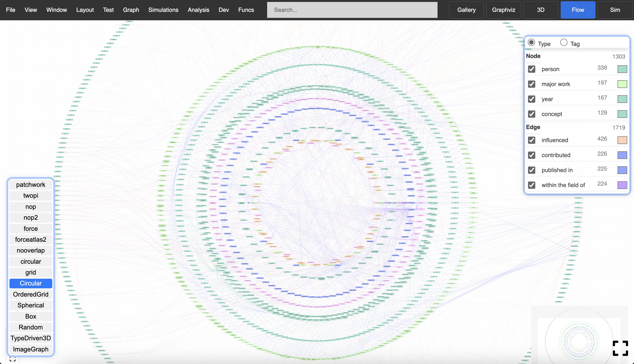Enter fullscreen using the expand icon near minimap
This screenshot has width=634, height=364.
tap(620, 348)
